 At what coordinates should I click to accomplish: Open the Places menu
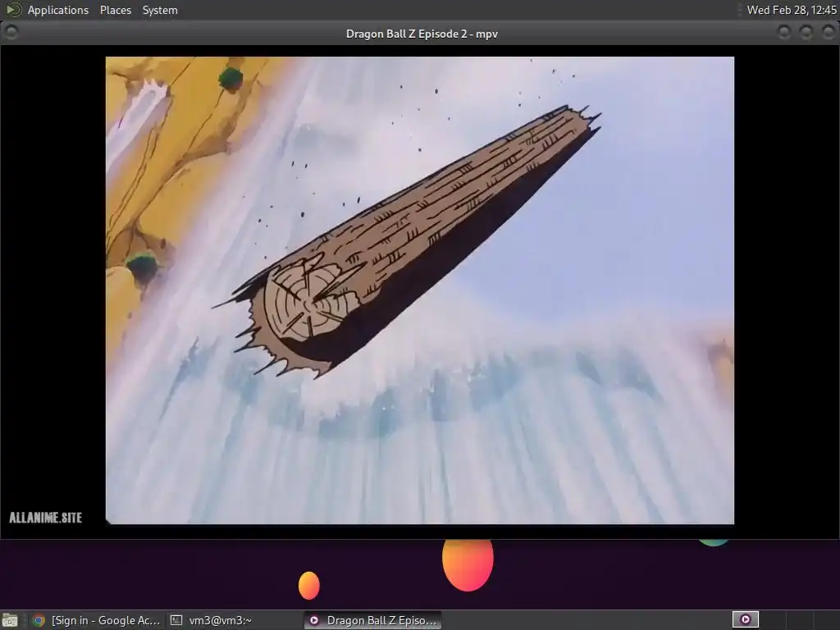point(115,10)
